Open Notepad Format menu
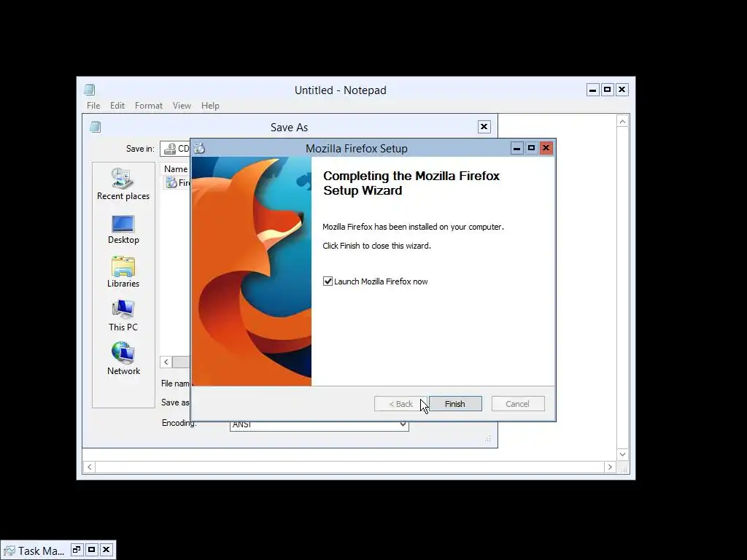Screen dimensions: 747x560 coord(149,106)
